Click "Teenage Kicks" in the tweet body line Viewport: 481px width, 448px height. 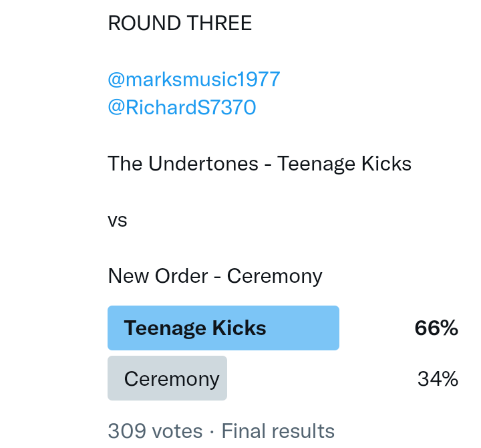click(344, 164)
